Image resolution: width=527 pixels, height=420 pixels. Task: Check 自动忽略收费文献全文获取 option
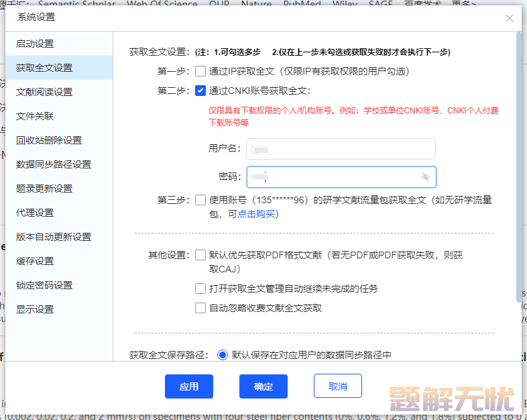[x=200, y=308]
